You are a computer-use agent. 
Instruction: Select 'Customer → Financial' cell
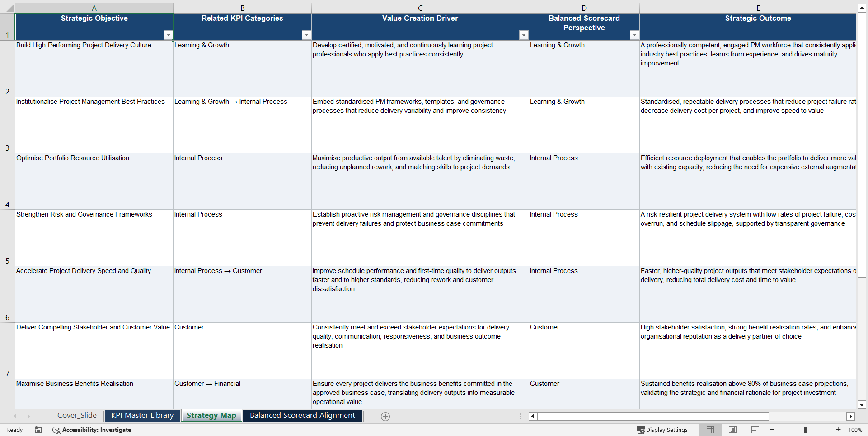243,394
